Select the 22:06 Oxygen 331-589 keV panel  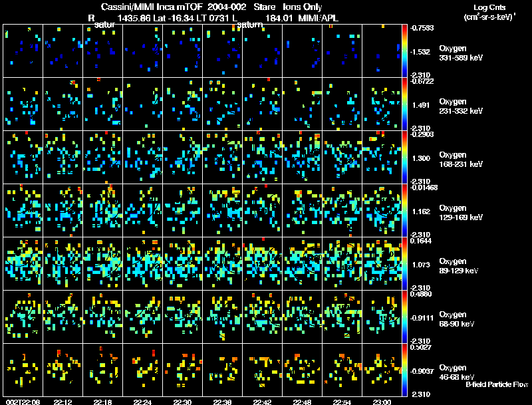click(x=23, y=51)
